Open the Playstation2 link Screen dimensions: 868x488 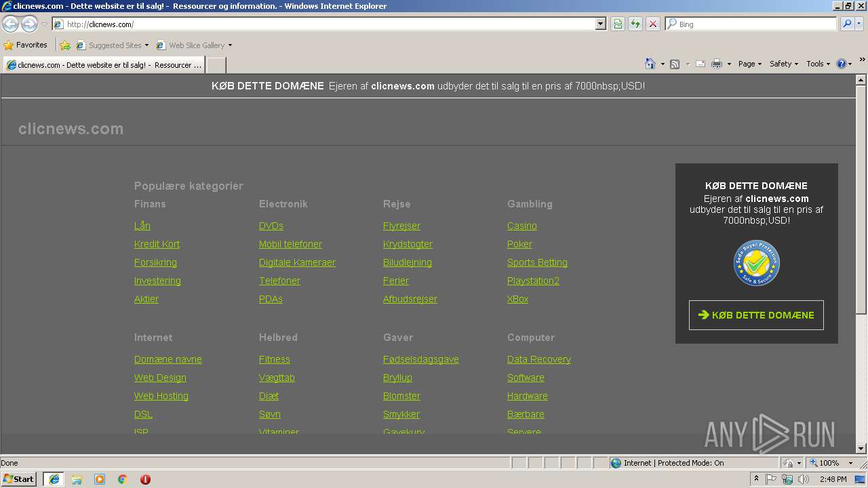click(533, 281)
